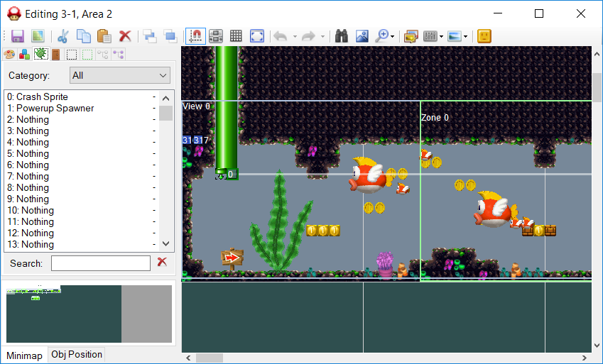Open the Category dropdown showing All
Viewport: 603px width, 364px height.
120,75
